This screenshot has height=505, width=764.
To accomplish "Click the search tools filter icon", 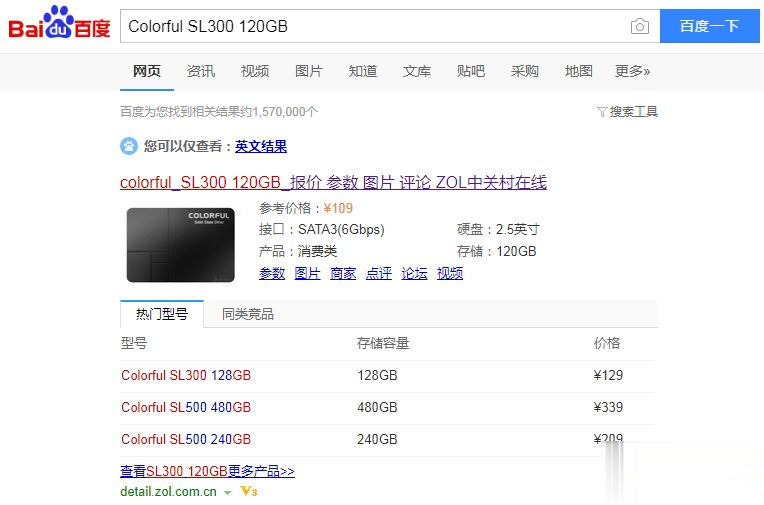I will [x=602, y=112].
